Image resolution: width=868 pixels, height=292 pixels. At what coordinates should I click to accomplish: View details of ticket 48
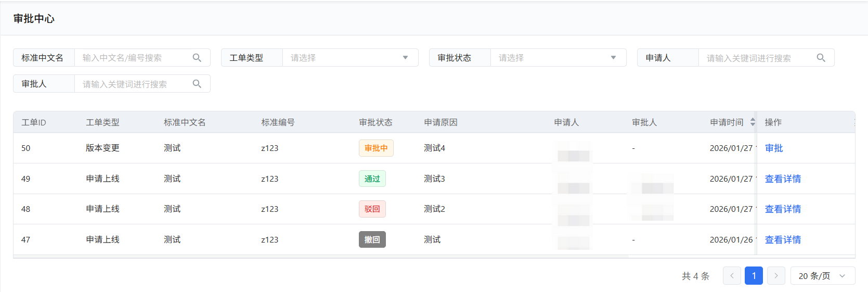pos(783,209)
